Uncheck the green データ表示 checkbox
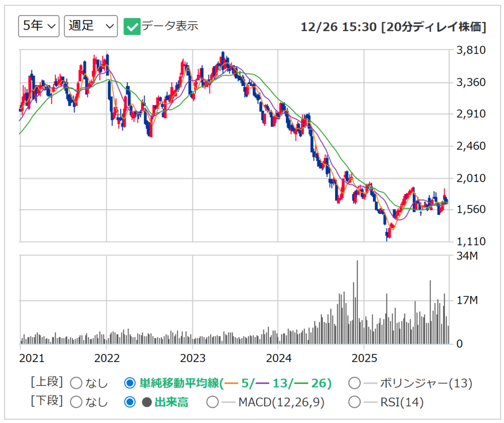The width and height of the screenshot is (504, 423). pyautogui.click(x=132, y=27)
